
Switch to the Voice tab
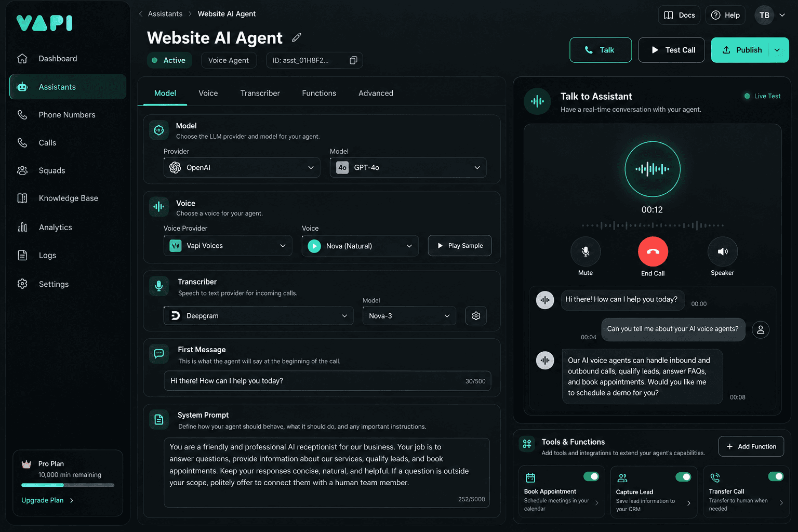point(208,93)
